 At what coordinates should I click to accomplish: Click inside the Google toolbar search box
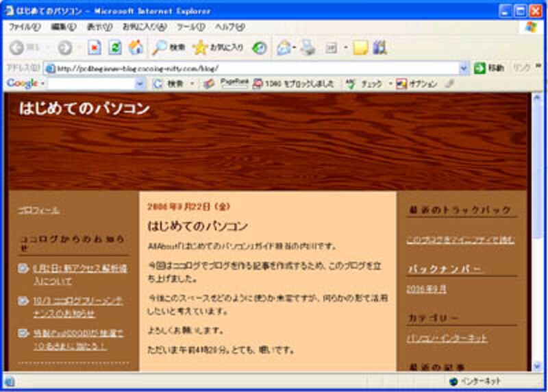click(92, 84)
